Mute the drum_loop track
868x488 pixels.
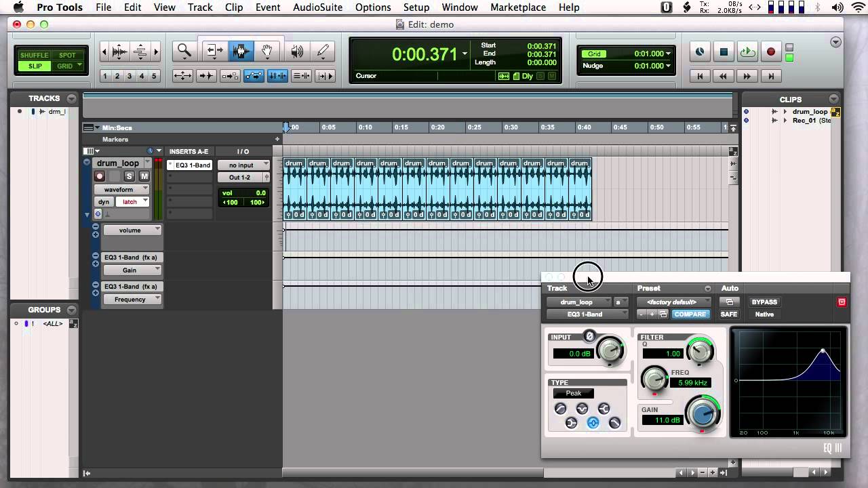144,176
